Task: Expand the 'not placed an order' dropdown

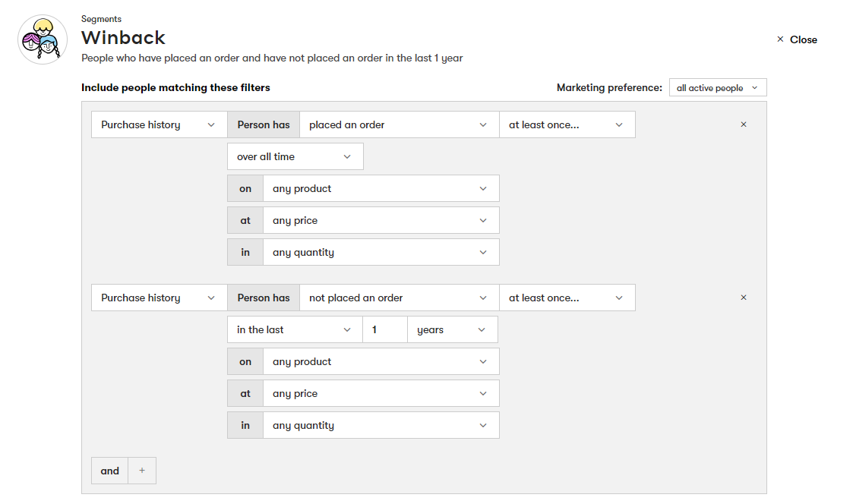Action: (x=398, y=298)
